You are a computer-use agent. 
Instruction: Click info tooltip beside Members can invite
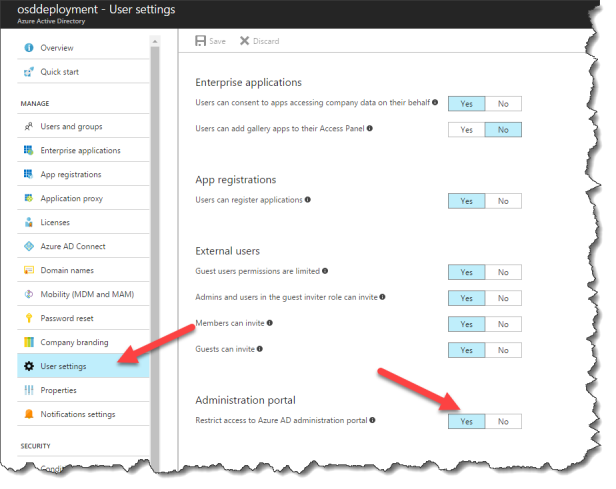coord(270,323)
